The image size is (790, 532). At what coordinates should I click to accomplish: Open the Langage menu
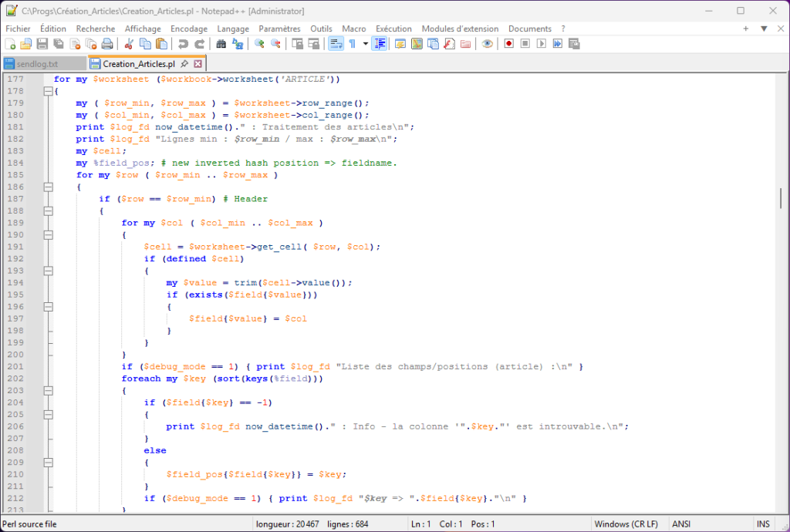(x=233, y=29)
